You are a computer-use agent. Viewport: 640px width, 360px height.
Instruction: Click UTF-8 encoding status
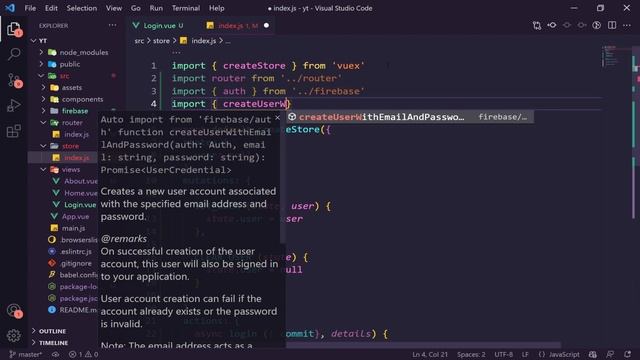[x=504, y=354]
